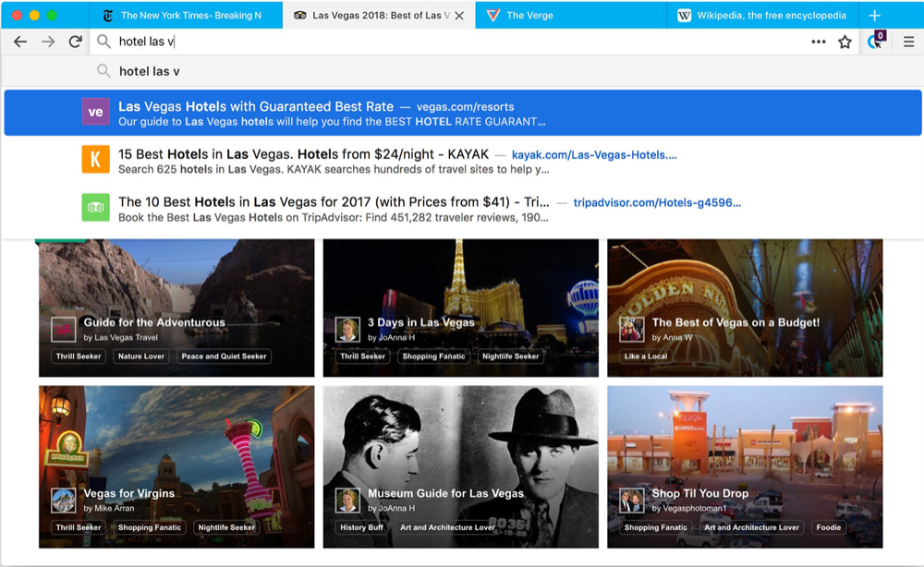Switch to the Wikipedia tab
Image resolution: width=924 pixels, height=567 pixels.
[762, 16]
